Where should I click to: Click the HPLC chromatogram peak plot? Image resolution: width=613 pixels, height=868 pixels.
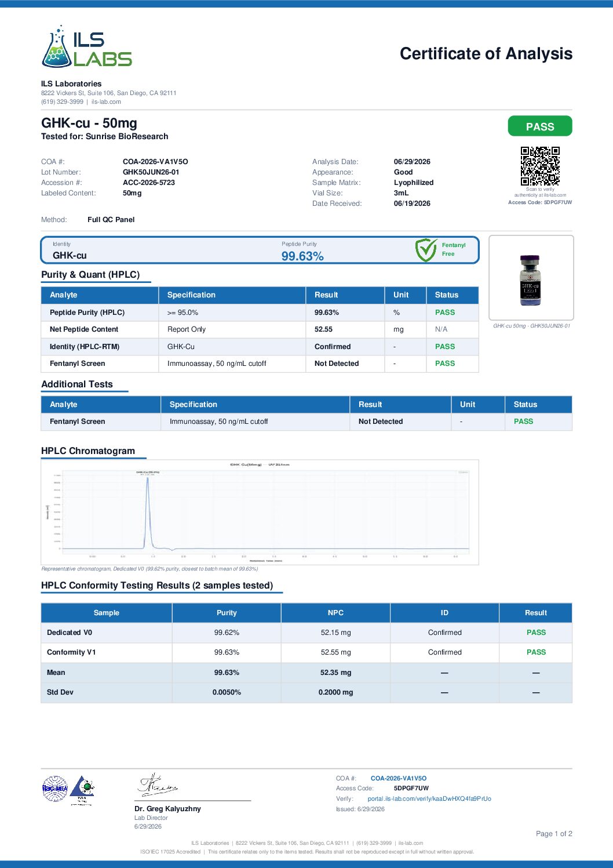(x=260, y=512)
